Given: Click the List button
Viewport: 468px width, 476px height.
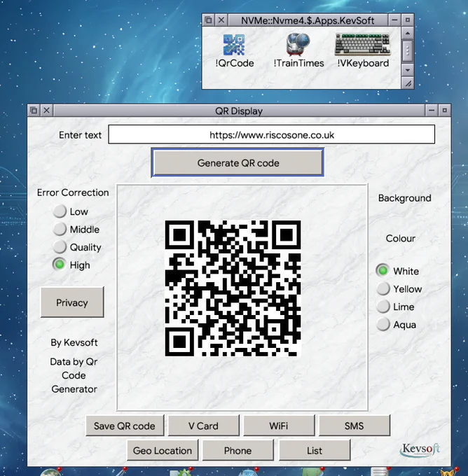Looking at the screenshot, I should [x=315, y=451].
